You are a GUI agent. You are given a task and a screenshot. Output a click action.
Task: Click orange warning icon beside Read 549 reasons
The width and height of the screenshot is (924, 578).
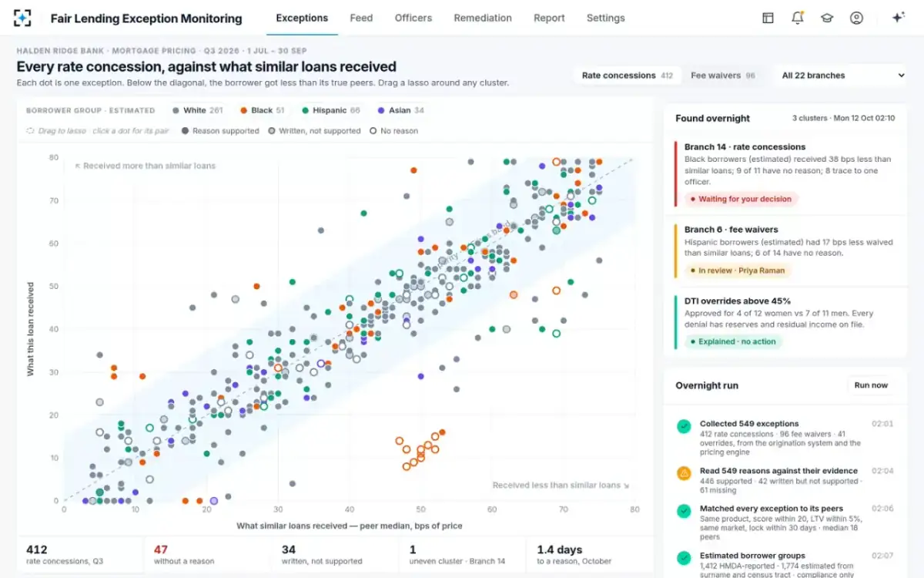point(683,473)
